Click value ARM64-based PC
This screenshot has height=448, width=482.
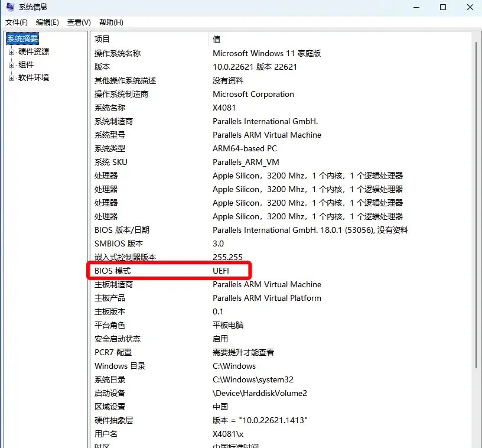(245, 148)
